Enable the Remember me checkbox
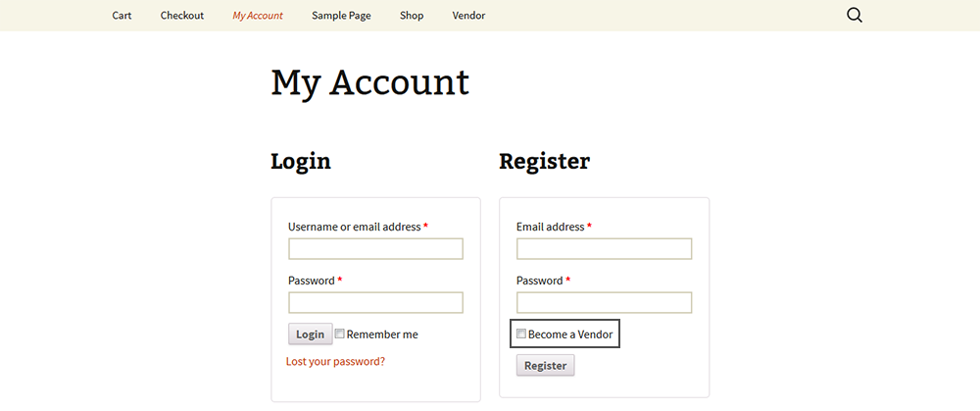 (340, 334)
